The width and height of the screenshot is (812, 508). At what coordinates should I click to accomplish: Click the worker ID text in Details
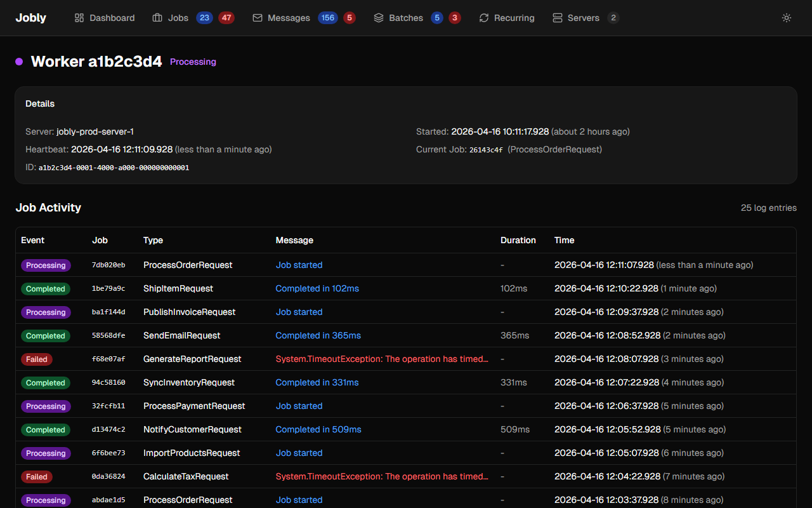point(114,168)
